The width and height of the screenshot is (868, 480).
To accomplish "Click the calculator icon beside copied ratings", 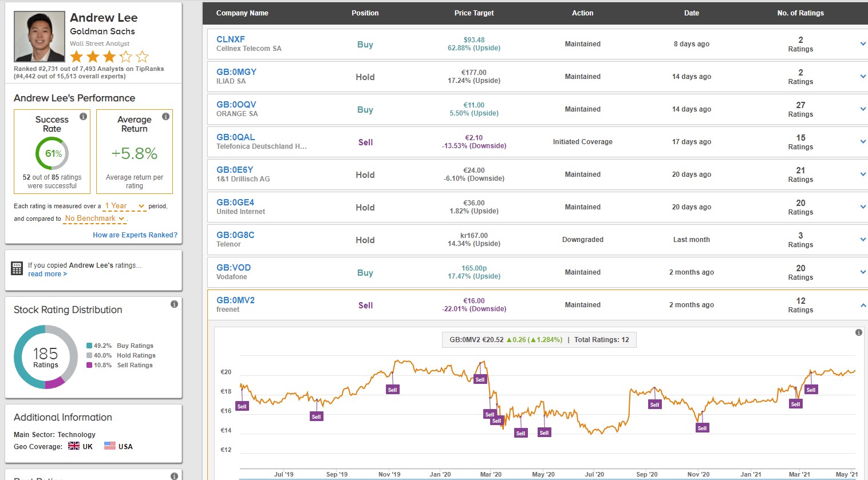I will [x=17, y=268].
